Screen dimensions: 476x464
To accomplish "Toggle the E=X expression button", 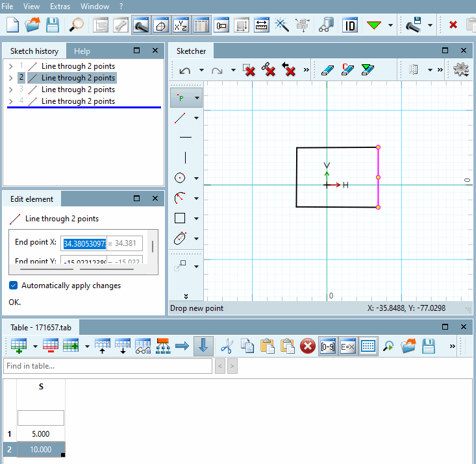I will [348, 347].
